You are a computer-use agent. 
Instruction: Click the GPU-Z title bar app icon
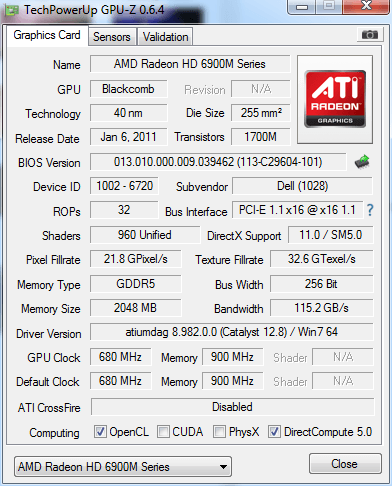12,10
